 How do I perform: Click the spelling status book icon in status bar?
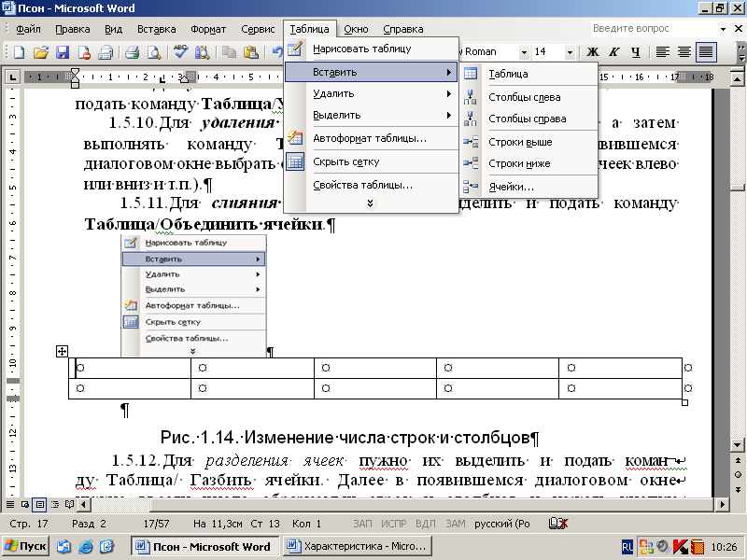pyautogui.click(x=557, y=524)
